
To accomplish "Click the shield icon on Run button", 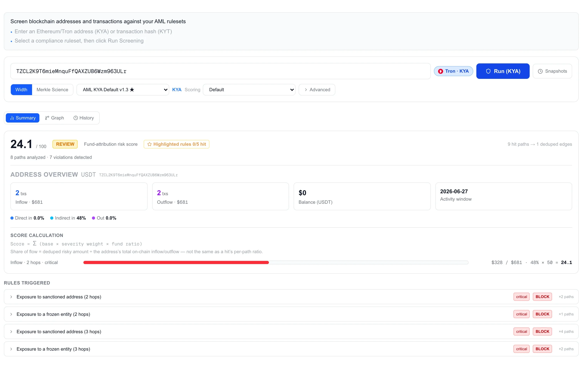I will click(488, 71).
